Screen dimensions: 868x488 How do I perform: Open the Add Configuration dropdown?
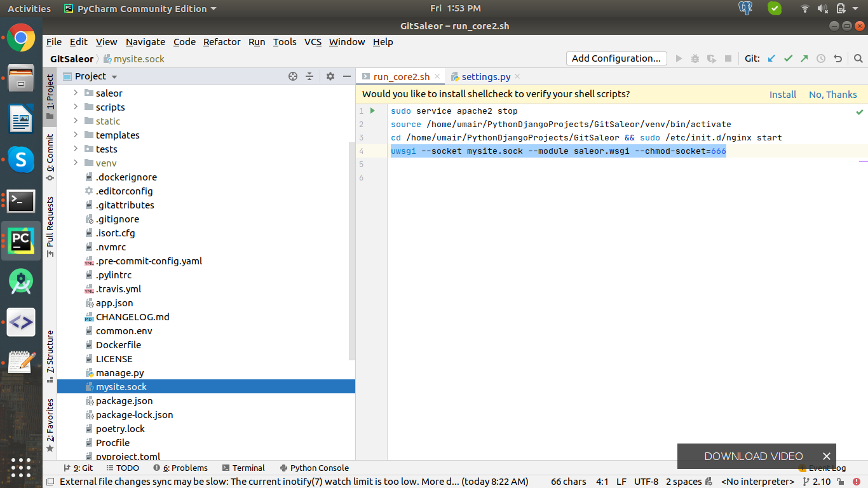click(616, 58)
